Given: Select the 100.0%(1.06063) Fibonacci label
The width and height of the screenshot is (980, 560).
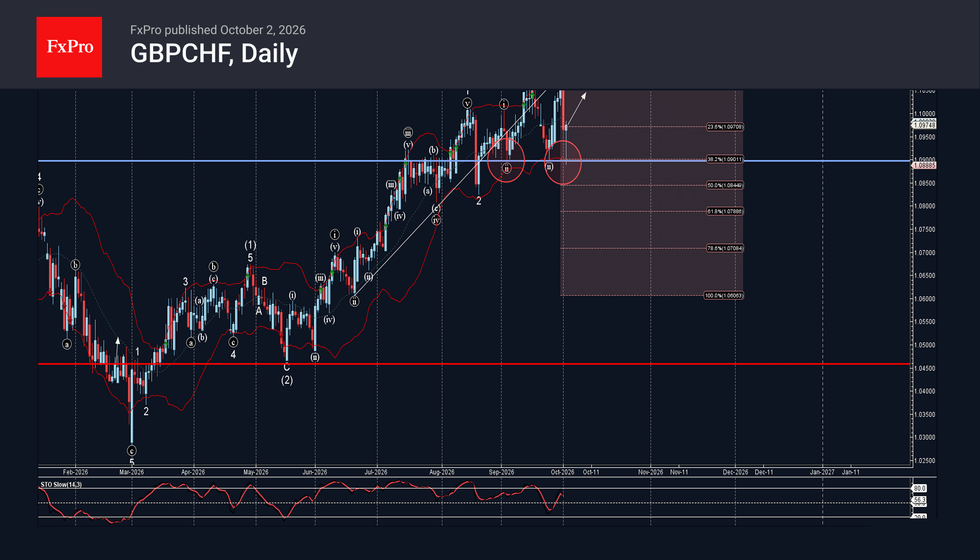Looking at the screenshot, I should click(x=724, y=295).
